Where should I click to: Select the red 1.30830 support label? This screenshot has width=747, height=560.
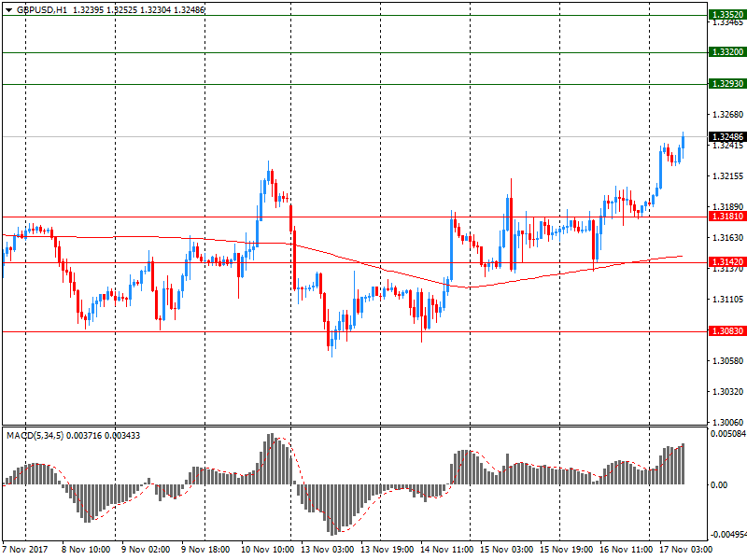click(726, 331)
